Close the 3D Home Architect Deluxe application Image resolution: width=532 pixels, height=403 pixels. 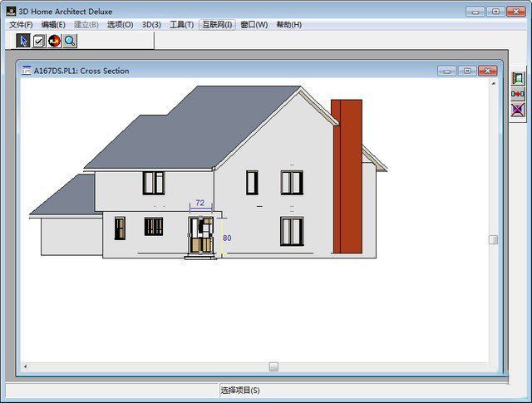click(x=516, y=12)
